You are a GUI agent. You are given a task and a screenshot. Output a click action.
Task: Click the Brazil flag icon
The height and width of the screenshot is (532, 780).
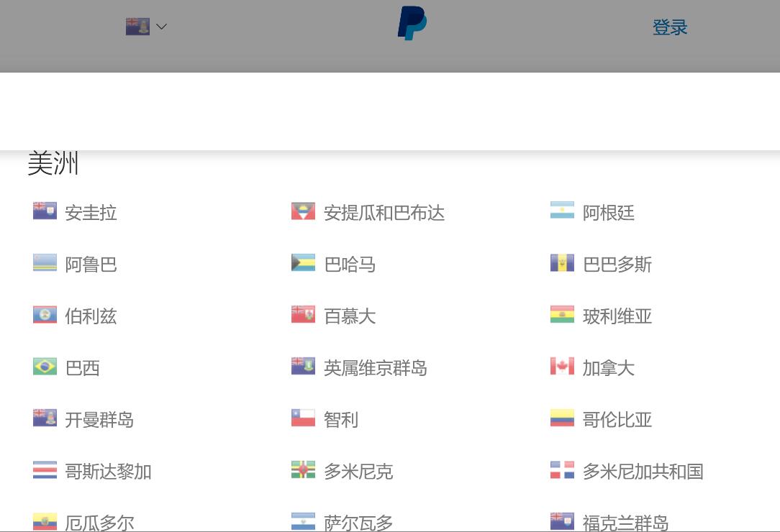[45, 367]
